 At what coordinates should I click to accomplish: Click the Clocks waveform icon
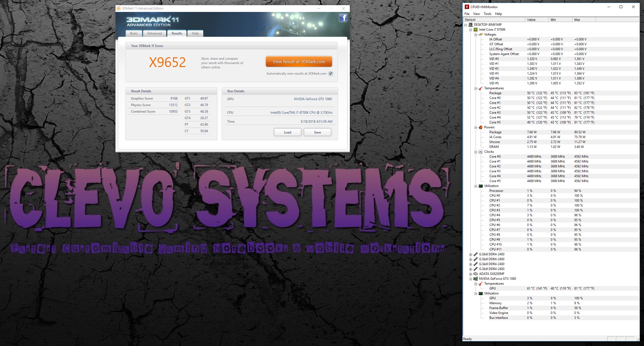tap(481, 152)
